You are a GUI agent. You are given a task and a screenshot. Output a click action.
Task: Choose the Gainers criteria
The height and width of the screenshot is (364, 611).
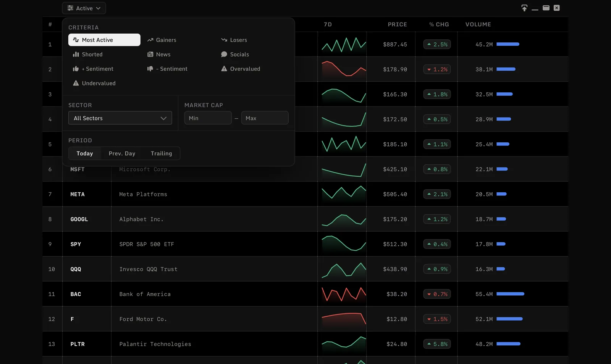[162, 40]
